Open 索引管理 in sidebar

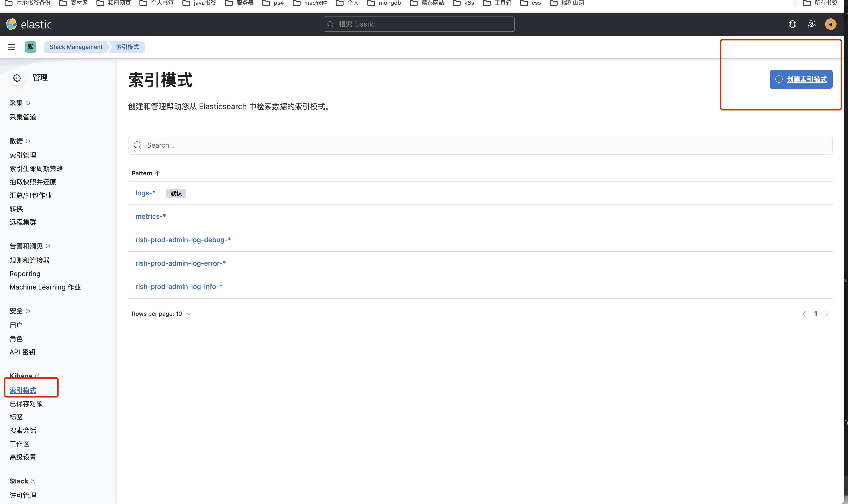tap(23, 155)
